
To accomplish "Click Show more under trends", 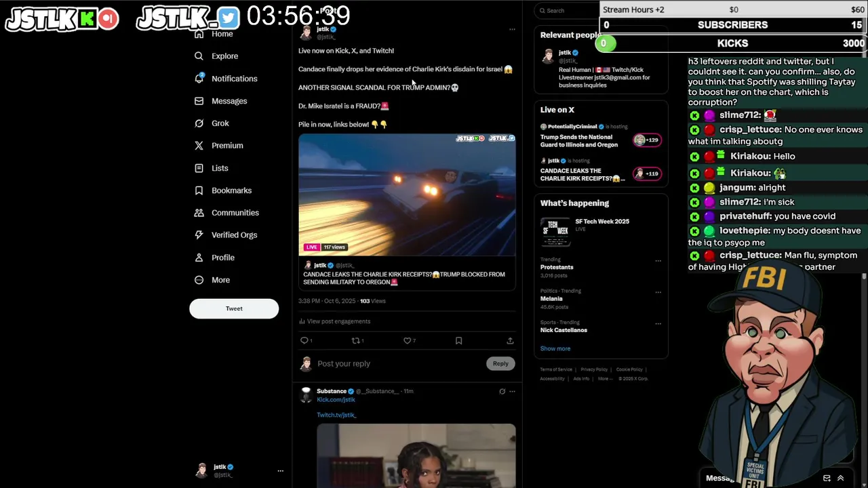I will 555,348.
